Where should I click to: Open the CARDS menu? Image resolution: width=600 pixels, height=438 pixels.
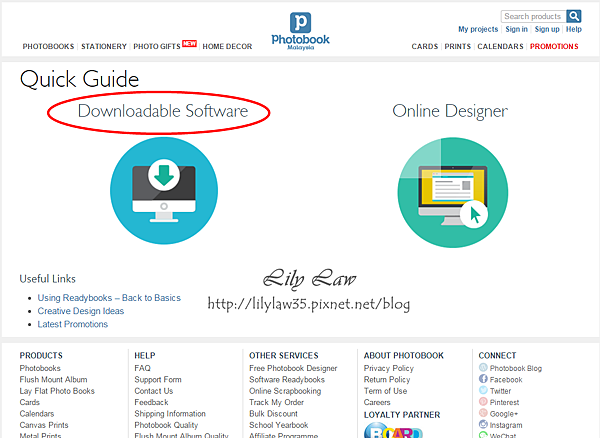pos(425,46)
